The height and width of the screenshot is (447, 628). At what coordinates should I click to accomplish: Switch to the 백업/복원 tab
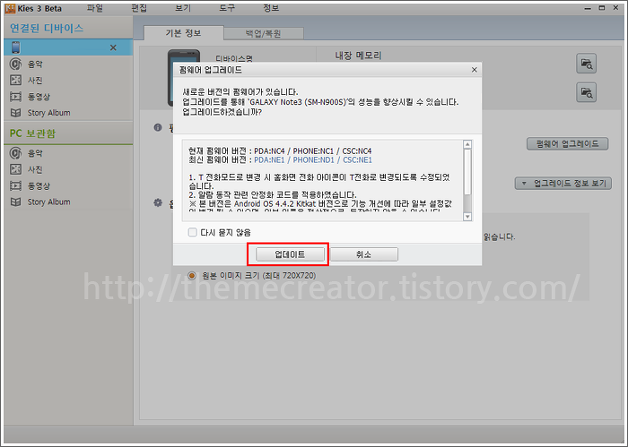(263, 34)
